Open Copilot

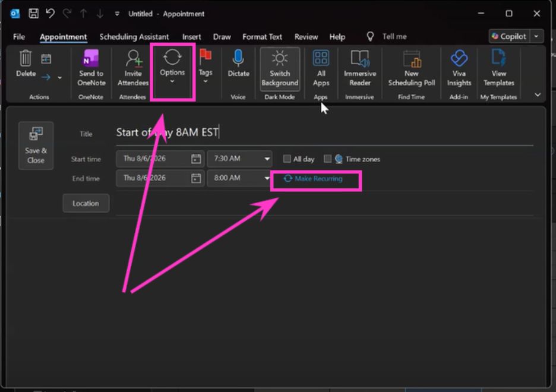(x=509, y=36)
